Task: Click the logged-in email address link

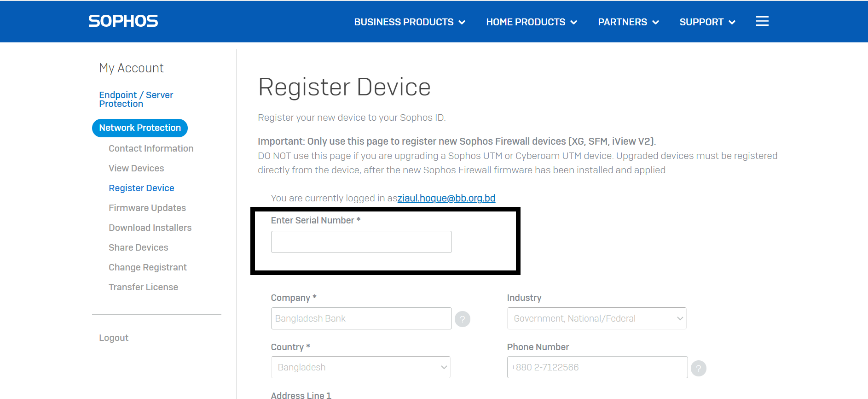Action: pos(446,198)
